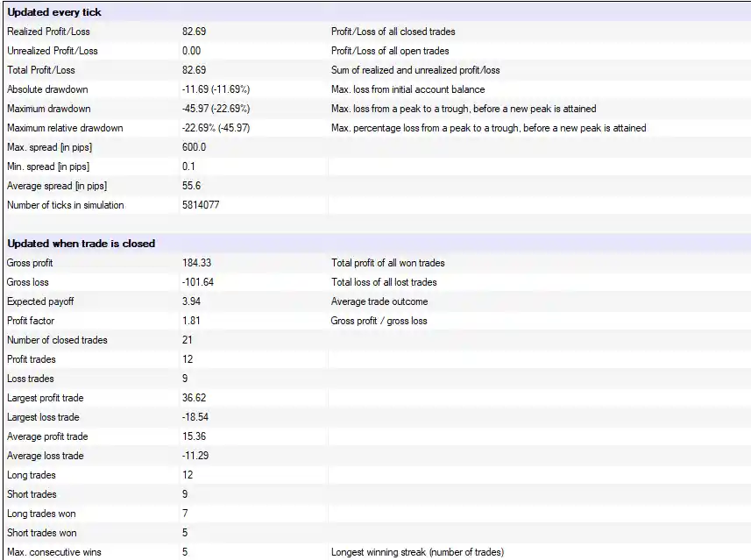
Task: Click the Expected payoff row label
Action: pyautogui.click(x=40, y=301)
